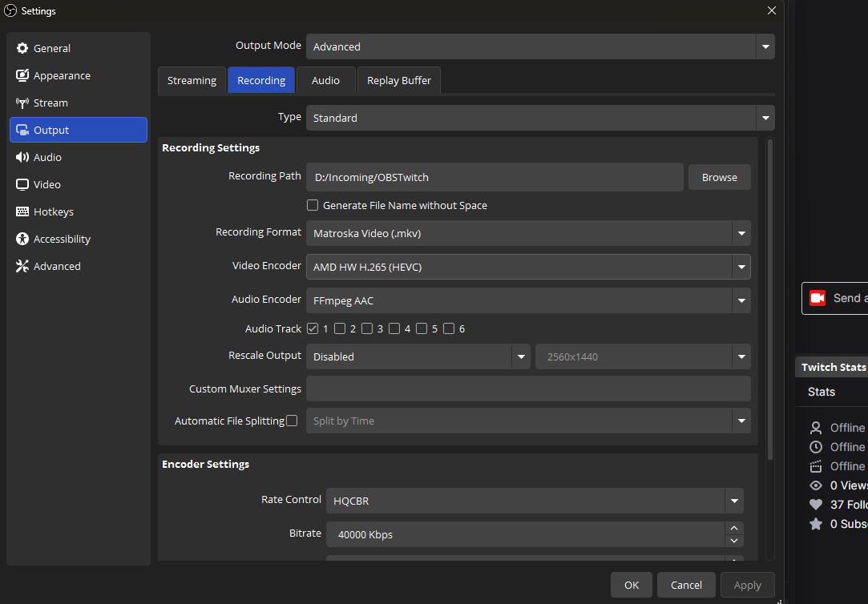Click the Audio speaker icon in sidebar

click(22, 158)
